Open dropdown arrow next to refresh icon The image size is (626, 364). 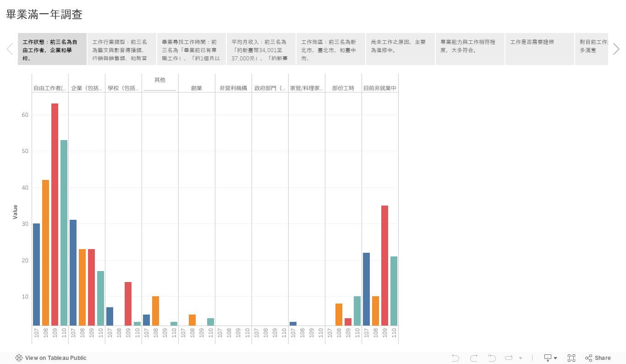click(x=521, y=358)
